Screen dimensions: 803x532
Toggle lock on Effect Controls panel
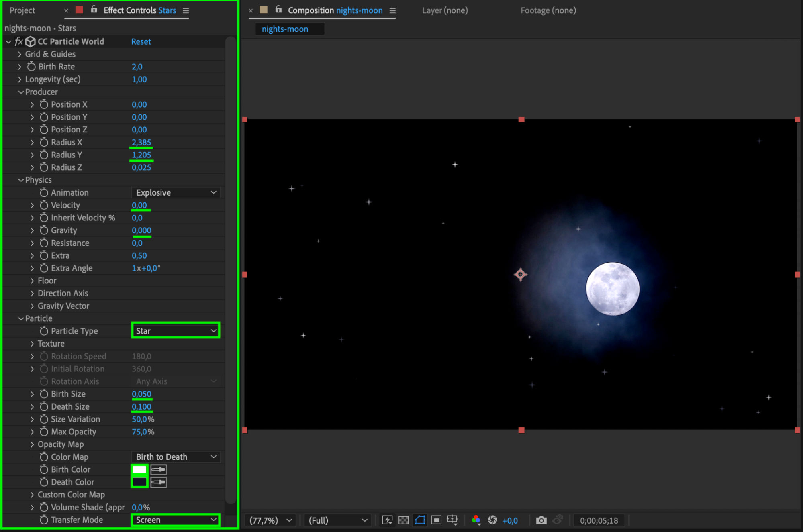tap(94, 10)
